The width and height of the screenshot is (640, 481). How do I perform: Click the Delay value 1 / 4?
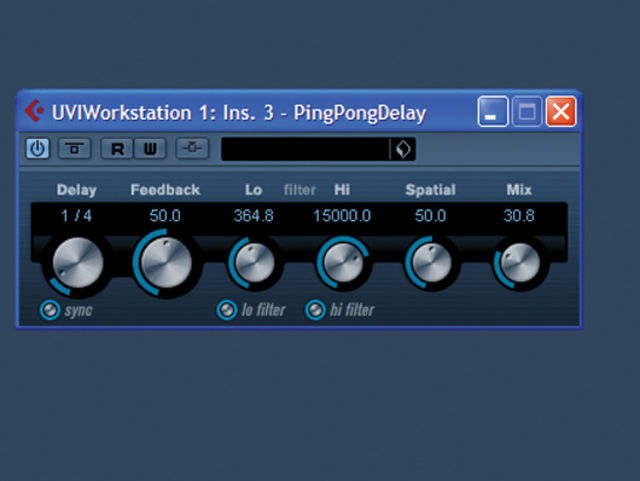[76, 216]
